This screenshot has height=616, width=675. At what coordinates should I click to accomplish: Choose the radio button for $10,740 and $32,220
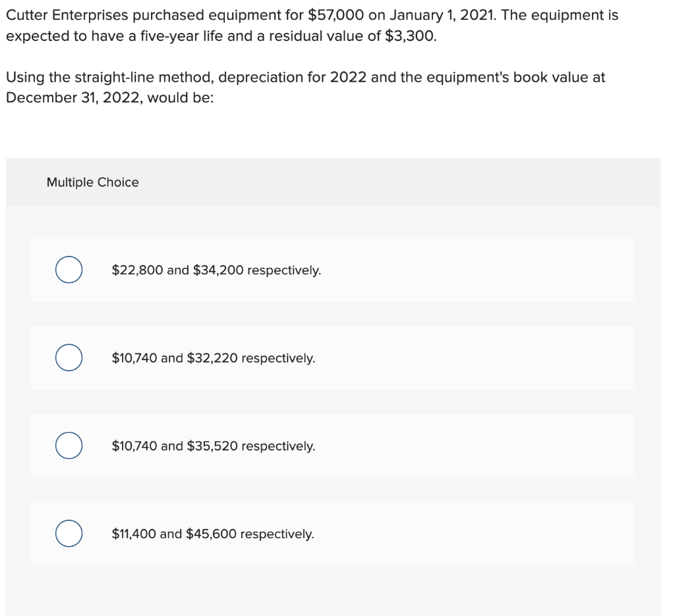pyautogui.click(x=69, y=357)
